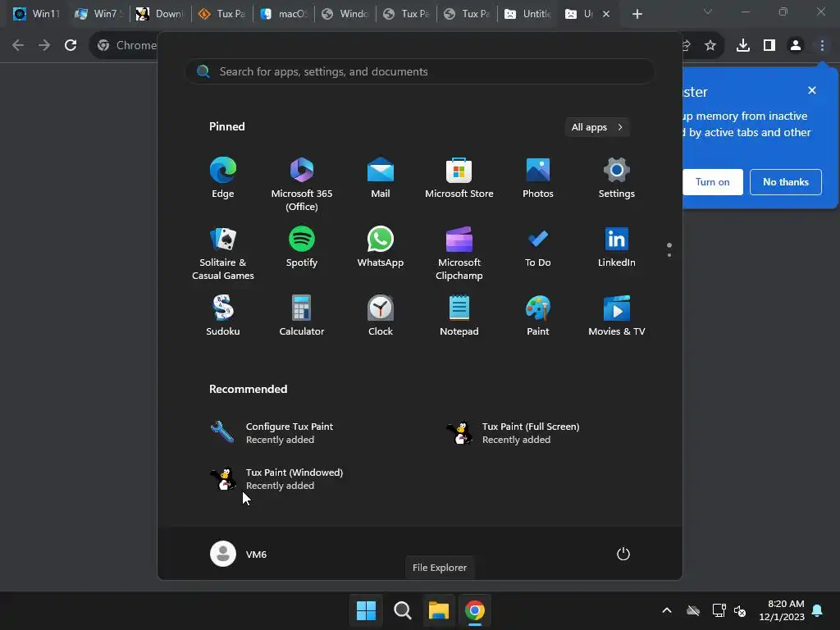Toggle Chrome side panel
Screen dimensions: 840x630
769,46
